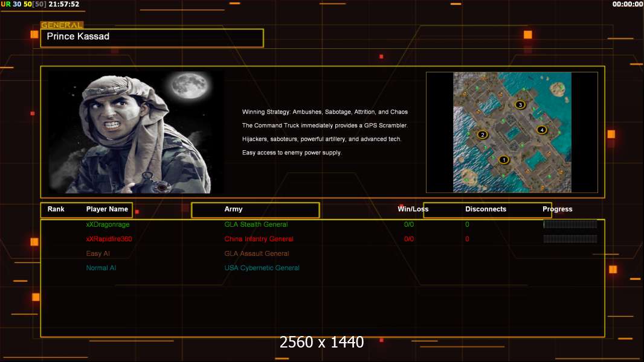Click xXDragonrage's loading progress bar
Viewport: 644px width, 362px height.
coord(570,224)
